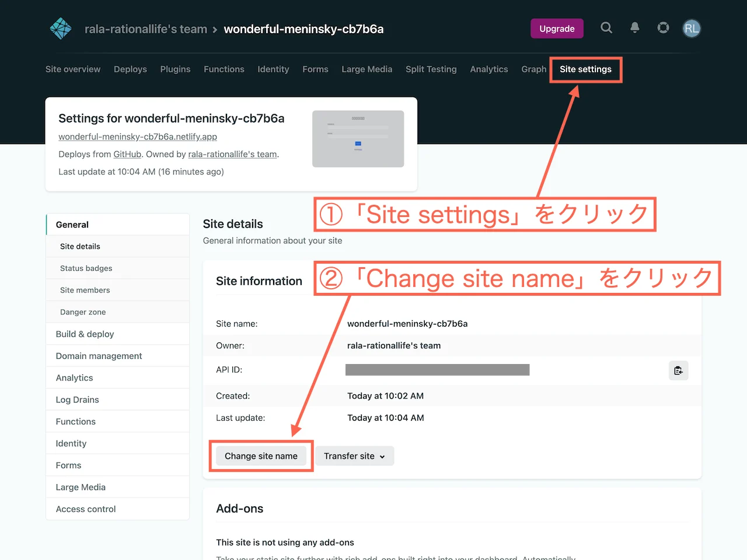Click the Upgrade button
This screenshot has width=747, height=560.
coord(557,29)
